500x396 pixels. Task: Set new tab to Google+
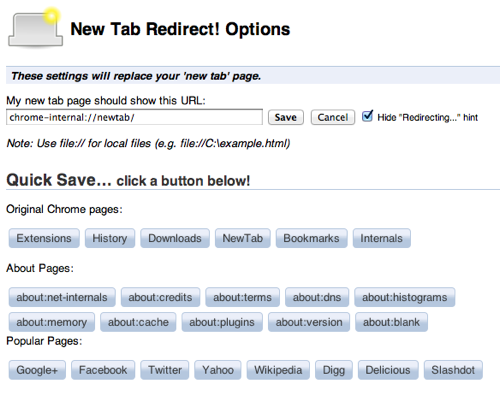[x=37, y=370]
